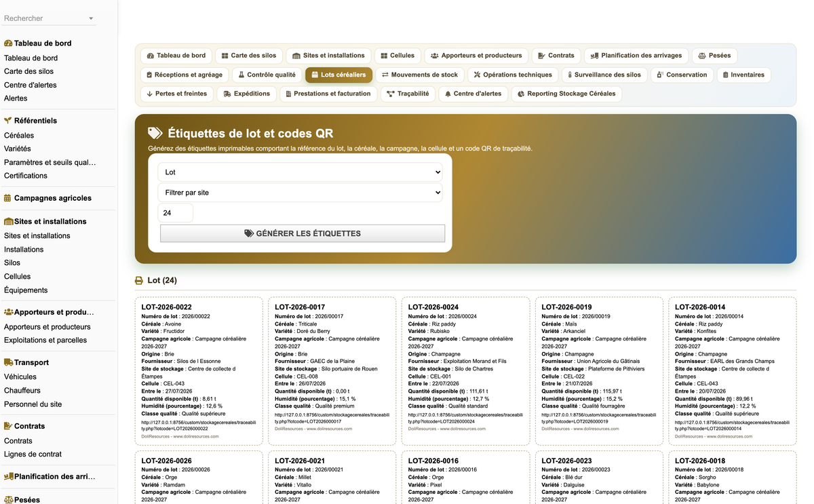The height and width of the screenshot is (504, 814).
Task: Expand the Rechercher dropdown arrow
Action: point(91,19)
